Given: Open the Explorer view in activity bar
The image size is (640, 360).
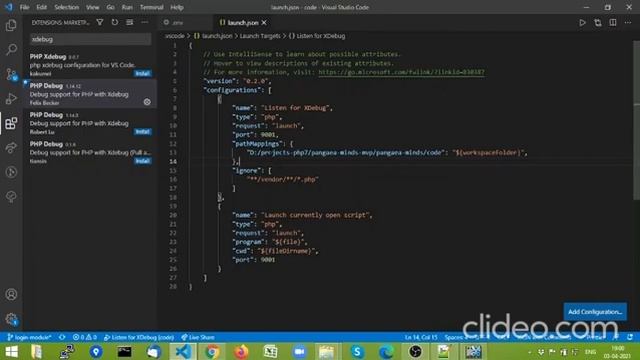Looking at the screenshot, I should click(x=11, y=25).
